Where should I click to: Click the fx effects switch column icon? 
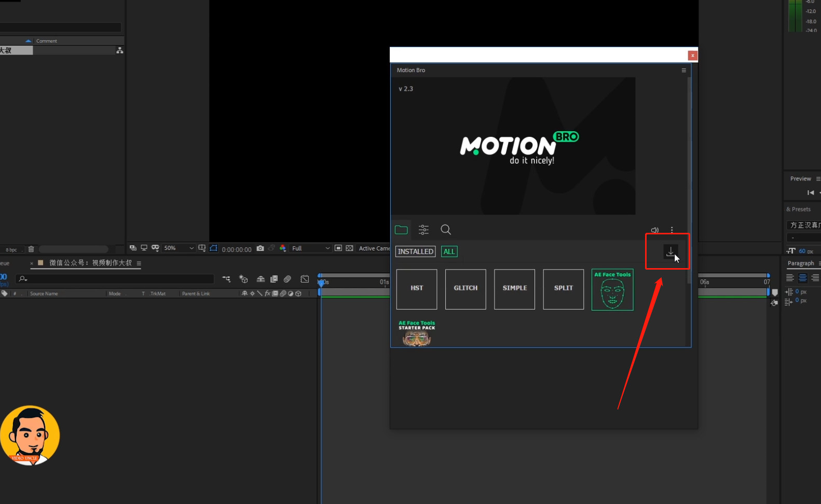point(267,293)
